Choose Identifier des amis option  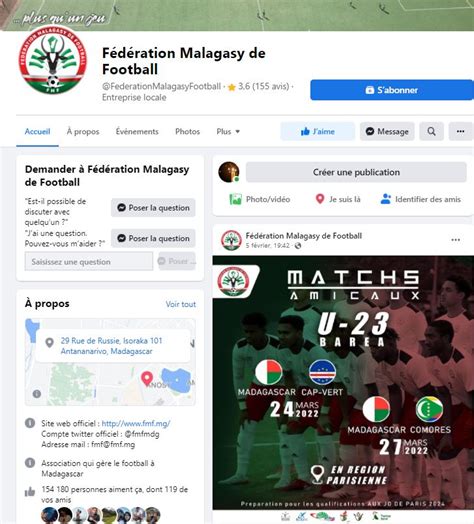pos(421,199)
